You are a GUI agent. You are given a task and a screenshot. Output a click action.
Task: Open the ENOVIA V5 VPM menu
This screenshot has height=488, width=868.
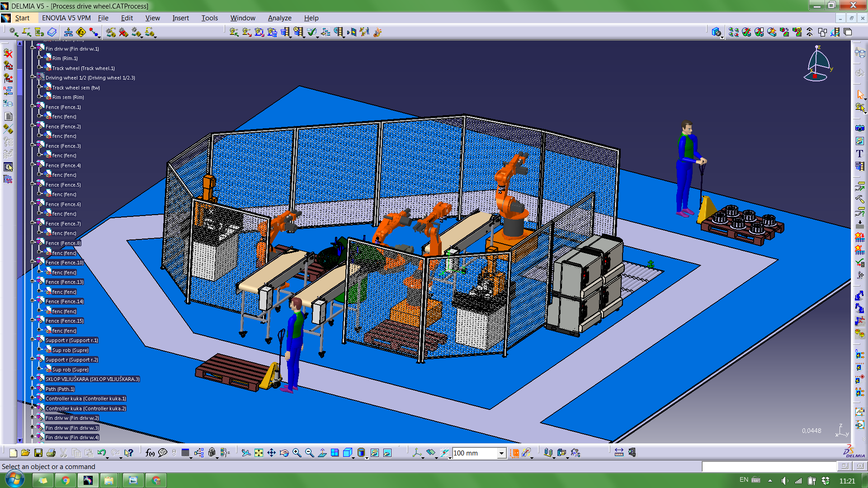[66, 18]
